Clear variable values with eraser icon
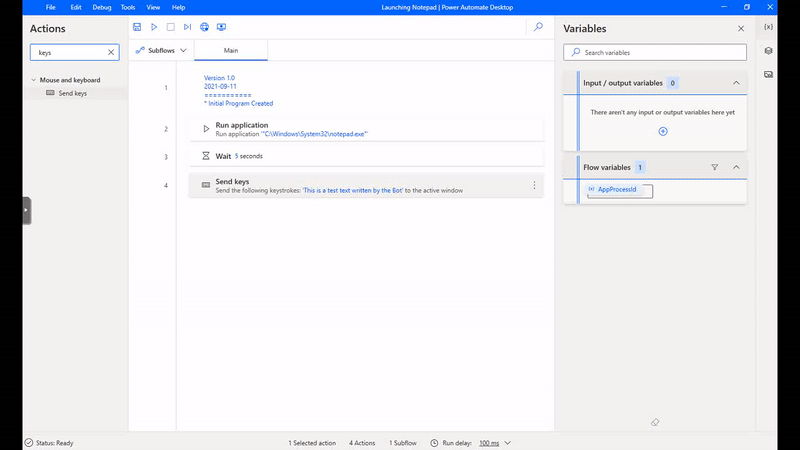Image resolution: width=800 pixels, height=450 pixels. coord(655,422)
